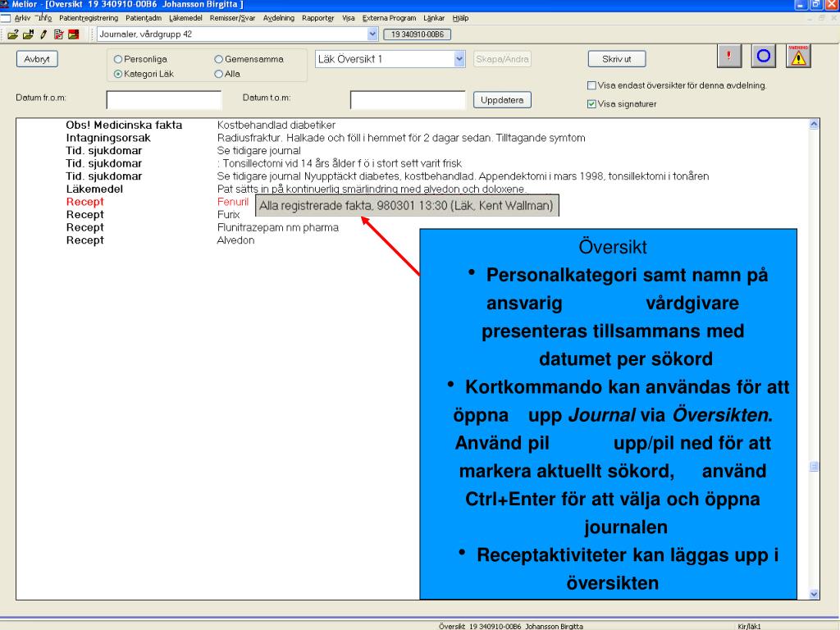Click the Kostbehandlad diabetiker text
The height and width of the screenshot is (630, 840).
point(276,125)
